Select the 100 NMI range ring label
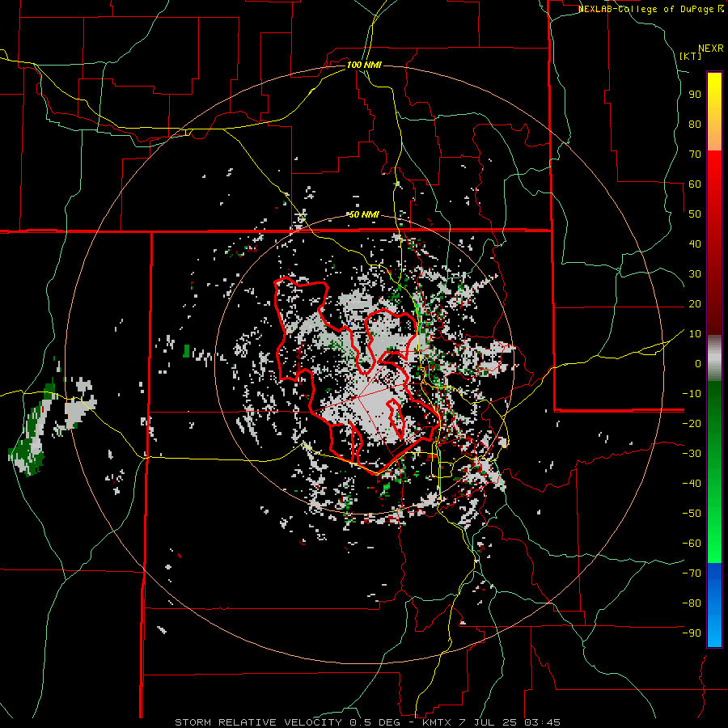 [x=364, y=65]
